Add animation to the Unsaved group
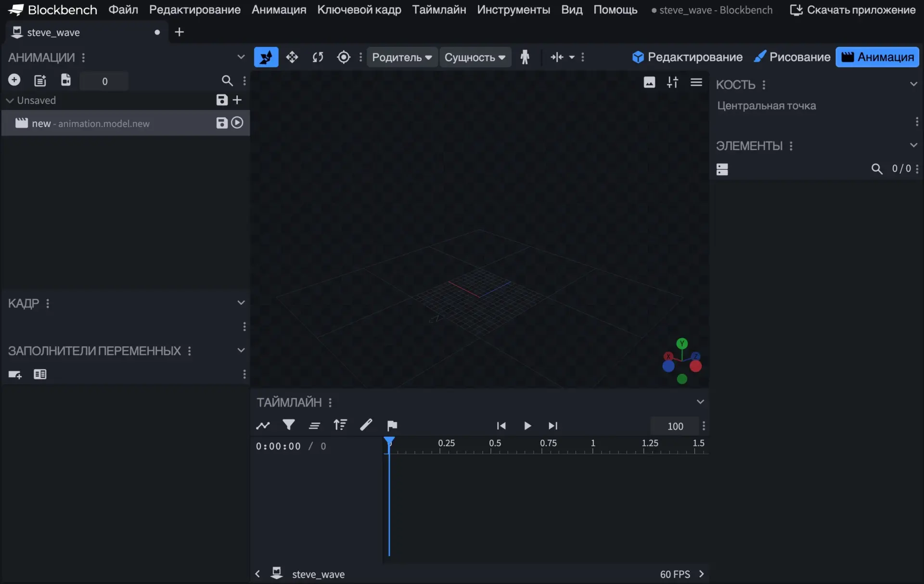This screenshot has height=584, width=924. pos(237,100)
